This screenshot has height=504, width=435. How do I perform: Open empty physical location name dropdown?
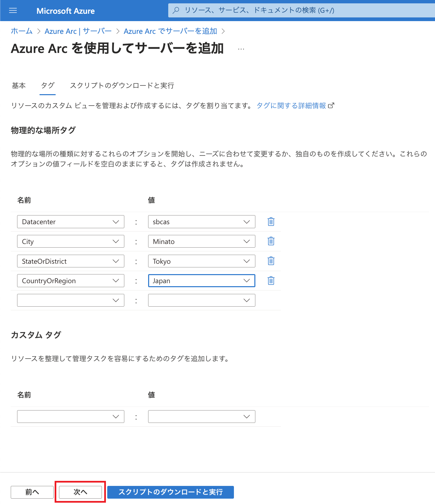[x=71, y=300]
